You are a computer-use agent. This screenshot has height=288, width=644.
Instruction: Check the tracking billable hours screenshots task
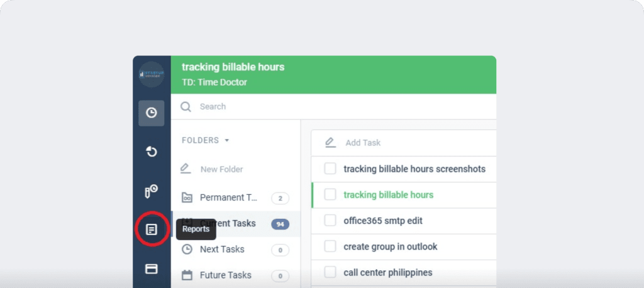(330, 169)
